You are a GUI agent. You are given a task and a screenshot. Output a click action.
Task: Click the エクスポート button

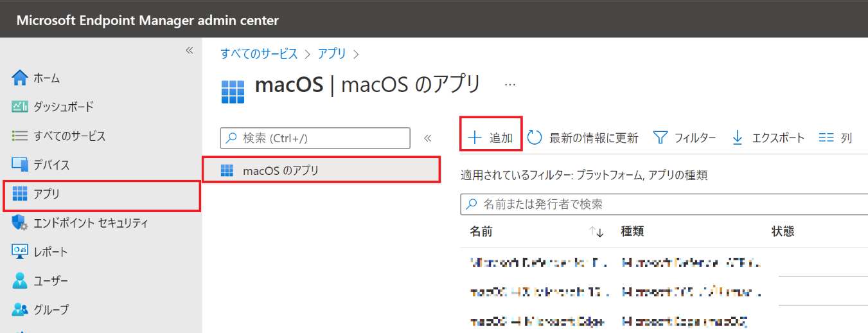(x=768, y=138)
